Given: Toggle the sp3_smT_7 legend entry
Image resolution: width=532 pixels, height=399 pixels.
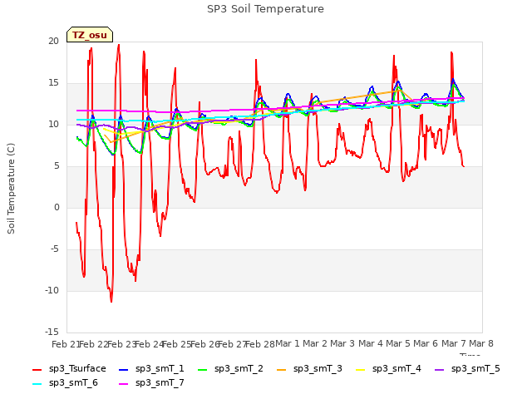Looking at the screenshot, I should tap(151, 383).
